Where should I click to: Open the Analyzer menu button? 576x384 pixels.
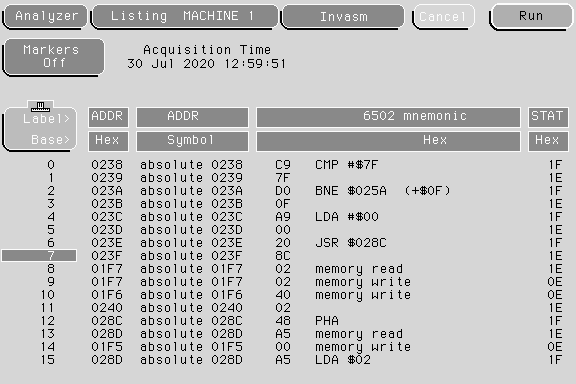[x=46, y=16]
